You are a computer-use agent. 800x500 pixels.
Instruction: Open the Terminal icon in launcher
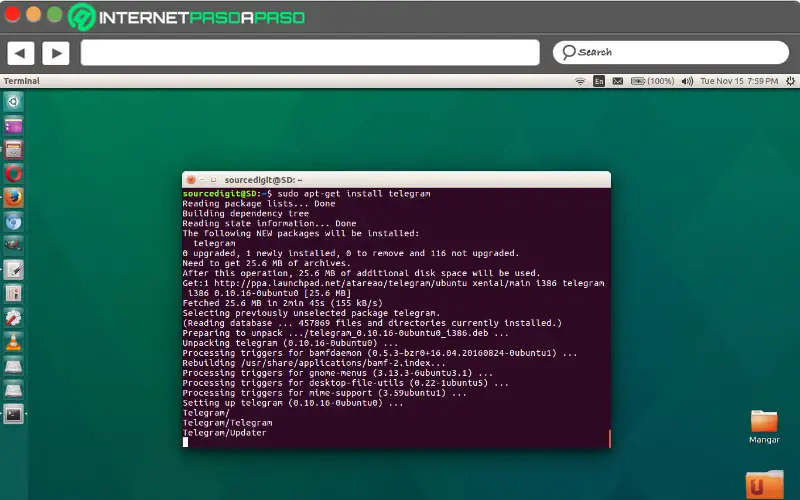pos(13,414)
